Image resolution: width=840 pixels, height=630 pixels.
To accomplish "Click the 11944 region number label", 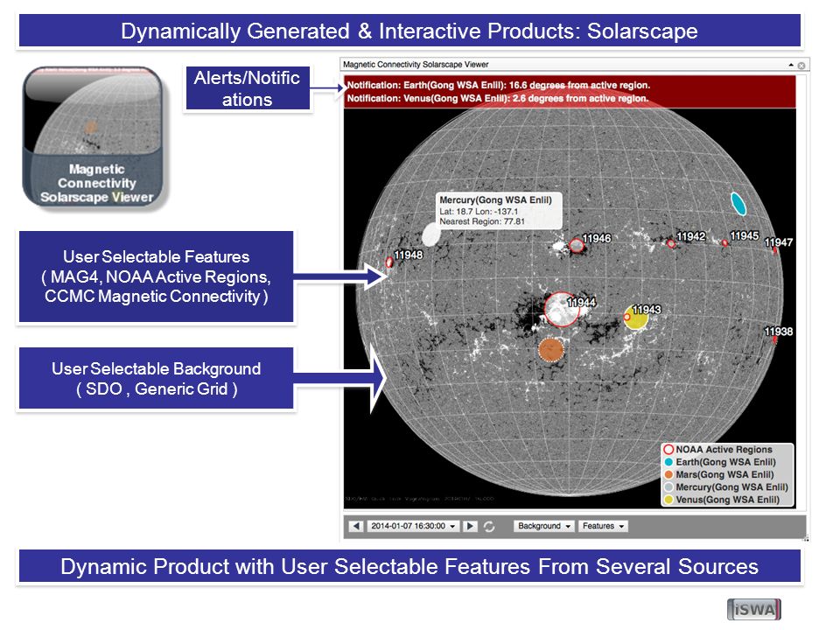I will tap(582, 303).
